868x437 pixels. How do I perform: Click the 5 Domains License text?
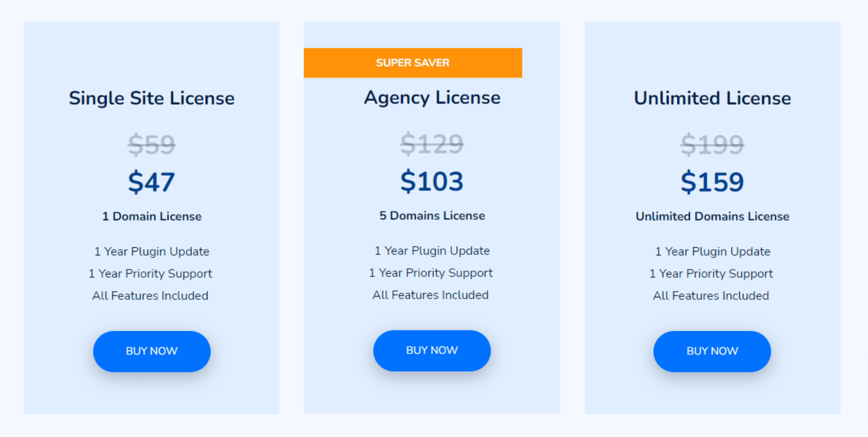(432, 216)
